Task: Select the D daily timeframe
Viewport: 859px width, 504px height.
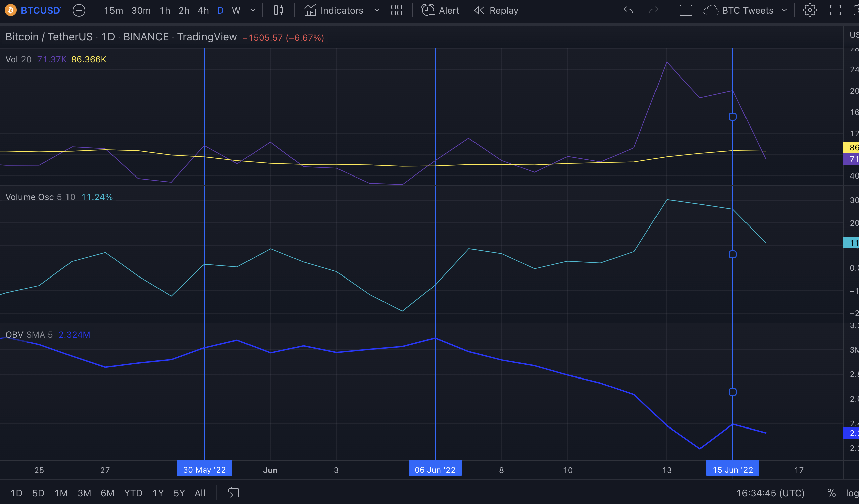Action: (x=220, y=10)
